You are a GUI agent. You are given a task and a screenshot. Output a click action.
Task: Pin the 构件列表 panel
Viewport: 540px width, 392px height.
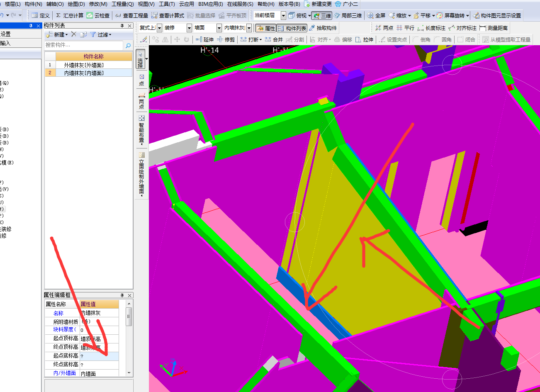[122, 26]
